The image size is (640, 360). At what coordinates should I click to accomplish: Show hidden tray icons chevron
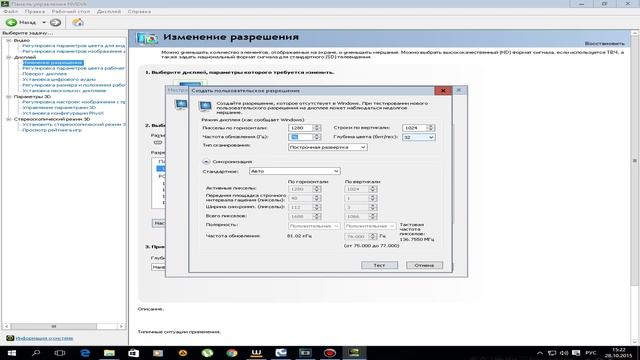pos(540,353)
